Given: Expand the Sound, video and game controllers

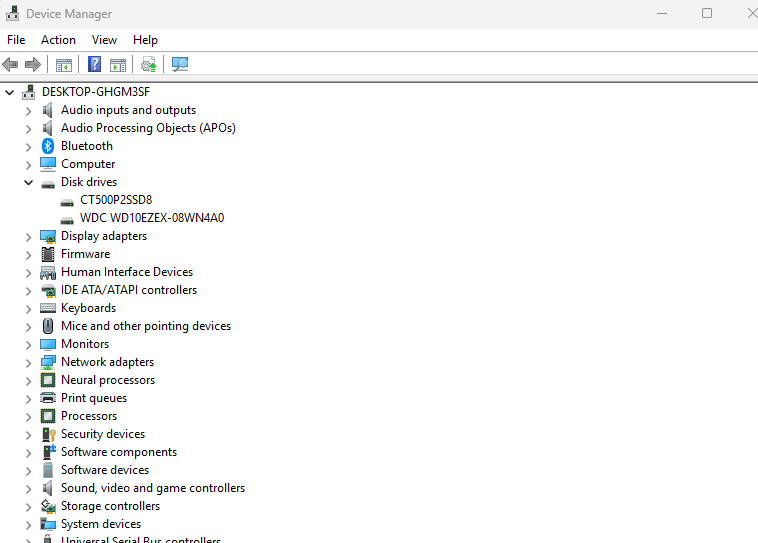Looking at the screenshot, I should (x=28, y=488).
